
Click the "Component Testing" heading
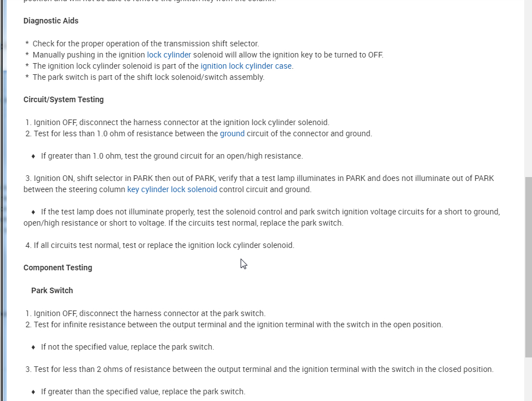[x=57, y=268]
